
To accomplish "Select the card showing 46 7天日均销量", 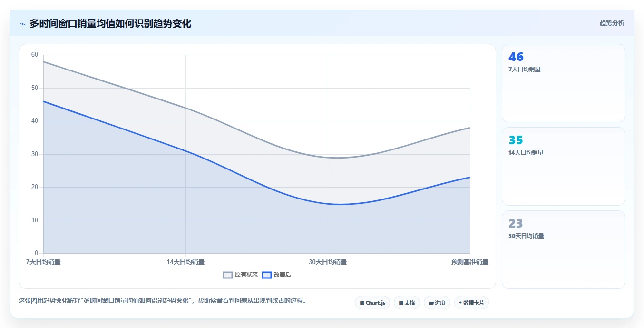I will tap(563, 83).
